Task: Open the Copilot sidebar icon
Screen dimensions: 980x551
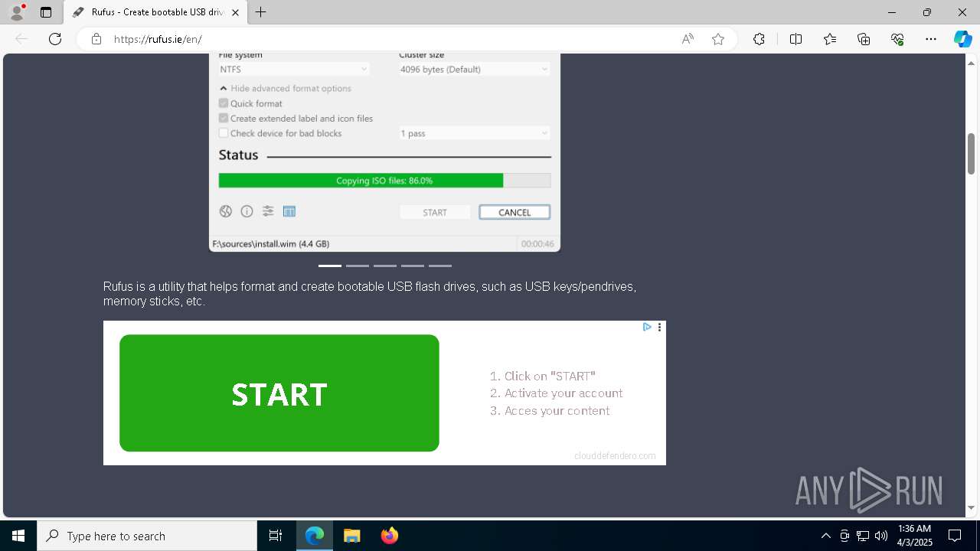Action: coord(962,39)
